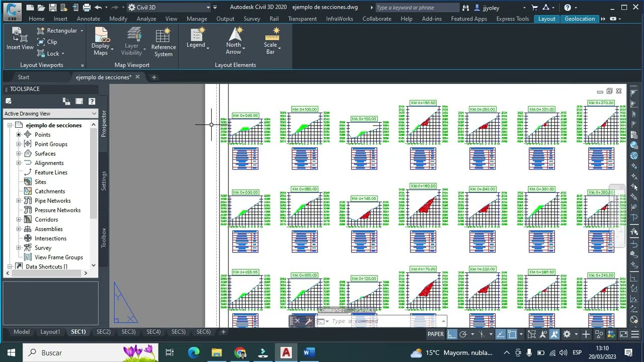The width and height of the screenshot is (644, 362).
Task: Expand the Lock dropdown arrow
Action: pyautogui.click(x=63, y=54)
